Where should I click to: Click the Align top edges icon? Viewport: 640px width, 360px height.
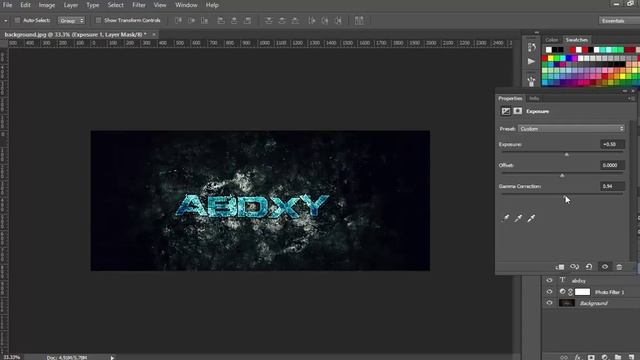click(x=178, y=20)
